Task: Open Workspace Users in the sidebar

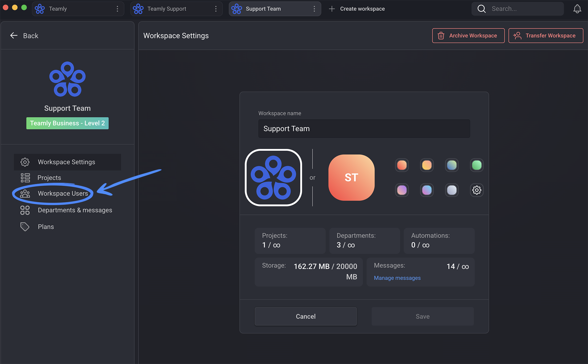Action: [63, 194]
